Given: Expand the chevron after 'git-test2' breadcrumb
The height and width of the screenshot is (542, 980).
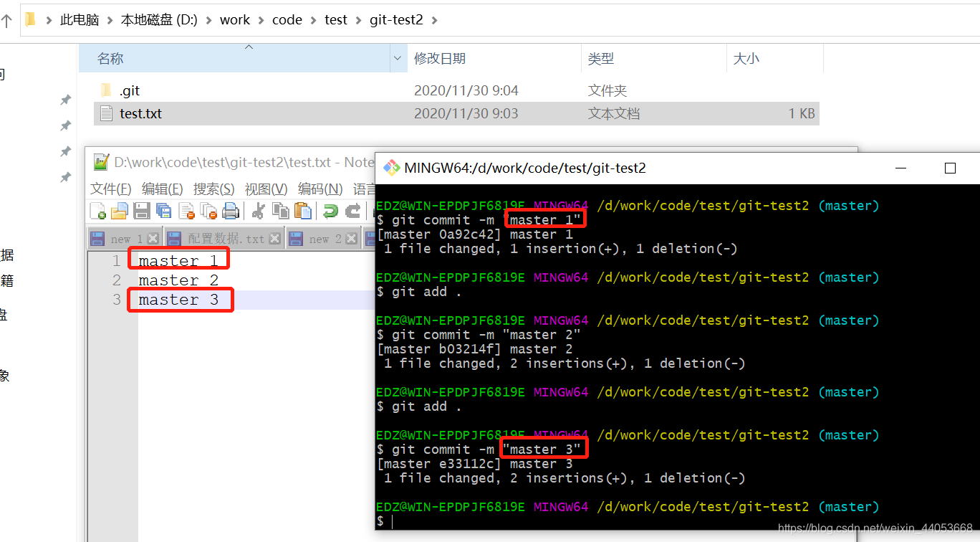Looking at the screenshot, I should click(434, 20).
